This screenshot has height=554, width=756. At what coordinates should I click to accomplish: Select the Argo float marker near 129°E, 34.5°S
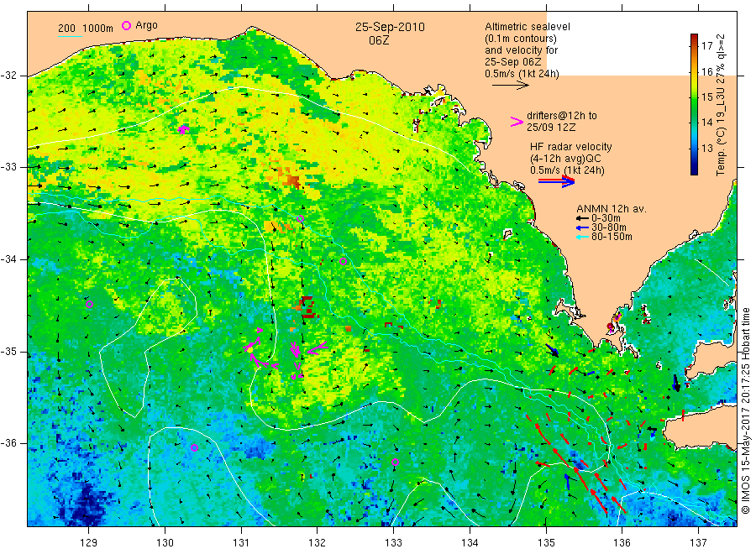point(89,304)
